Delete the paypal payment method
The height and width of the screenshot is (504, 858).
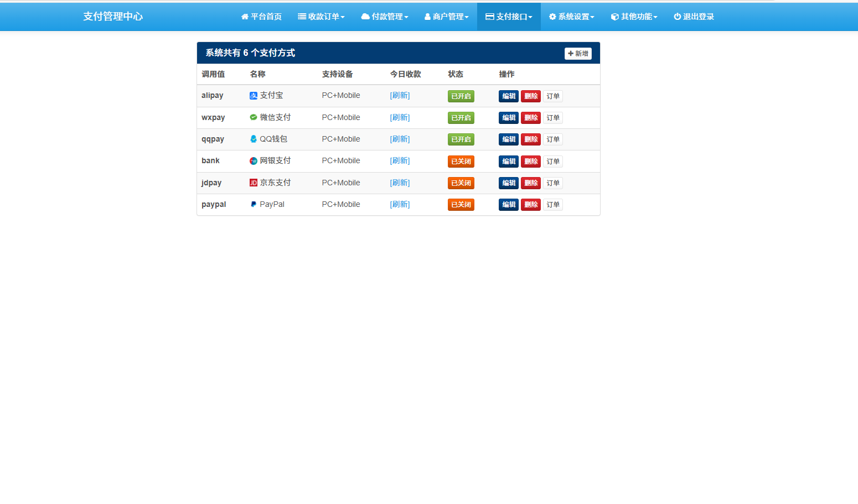pyautogui.click(x=531, y=205)
